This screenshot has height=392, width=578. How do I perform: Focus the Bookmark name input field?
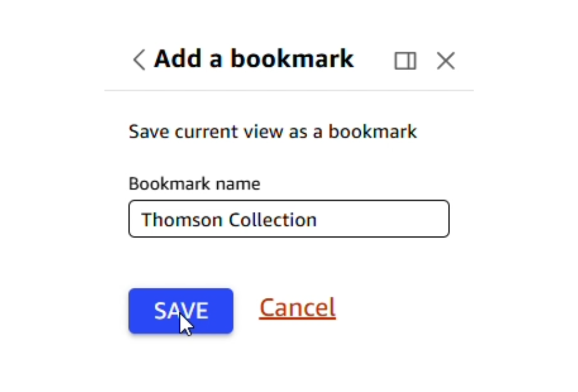[x=288, y=219]
